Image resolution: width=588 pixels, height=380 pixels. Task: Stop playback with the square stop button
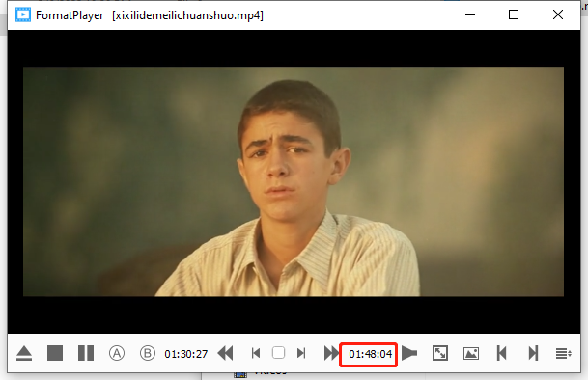pyautogui.click(x=55, y=353)
